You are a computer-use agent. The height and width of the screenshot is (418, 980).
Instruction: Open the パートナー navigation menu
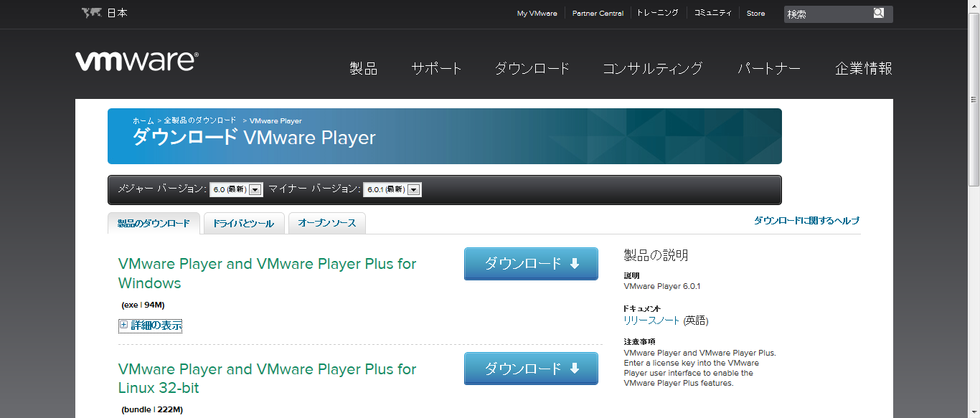tap(769, 69)
